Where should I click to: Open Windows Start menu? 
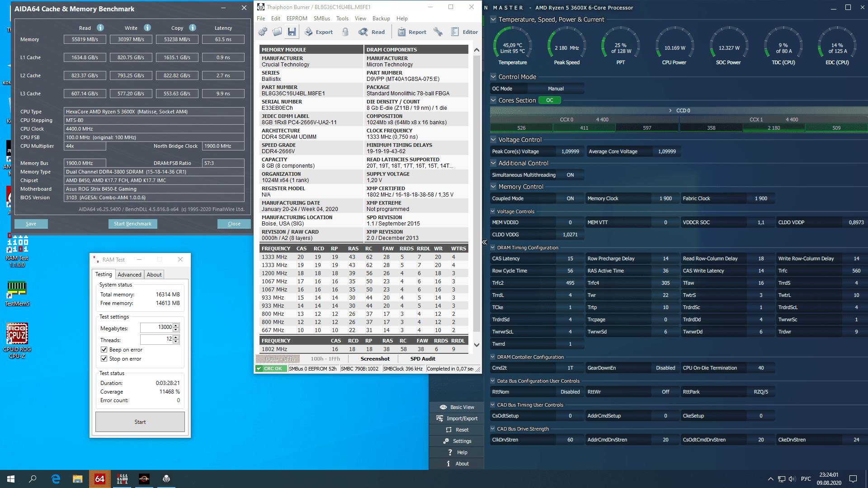(x=11, y=479)
